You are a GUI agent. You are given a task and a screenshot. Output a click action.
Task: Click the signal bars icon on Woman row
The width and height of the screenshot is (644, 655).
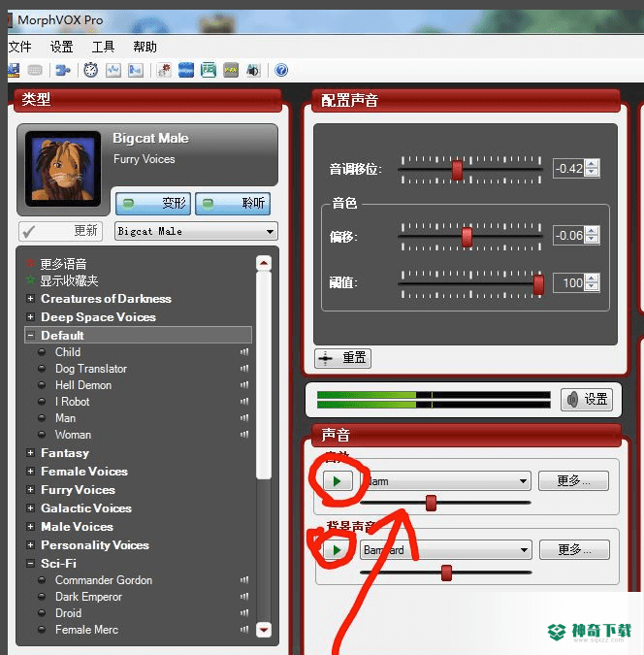pyautogui.click(x=244, y=435)
